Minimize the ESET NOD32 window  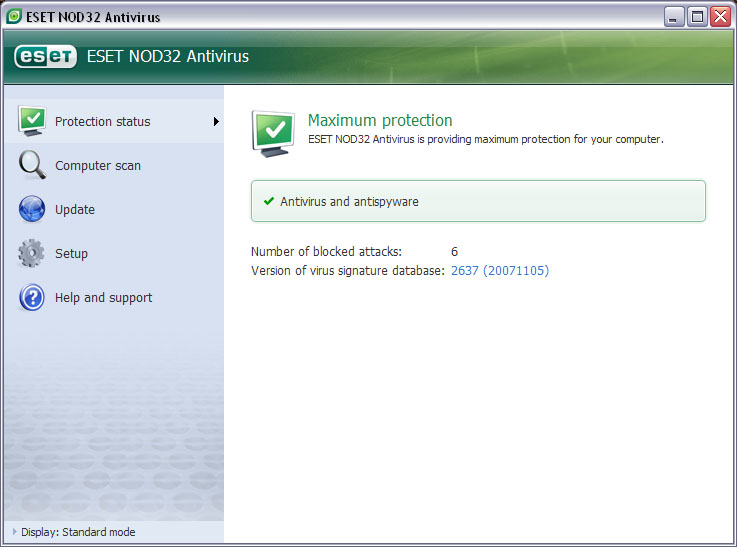(x=674, y=17)
